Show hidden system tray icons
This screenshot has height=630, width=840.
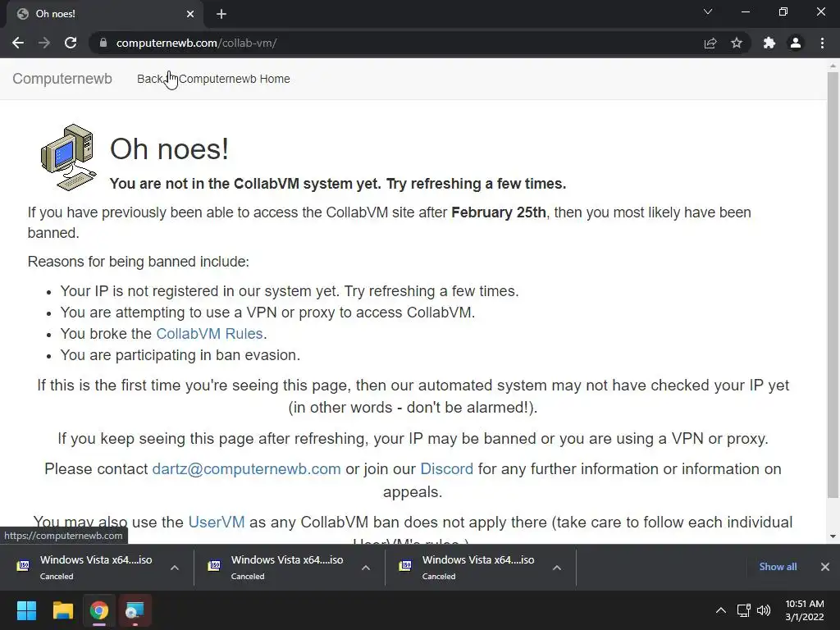tap(721, 610)
